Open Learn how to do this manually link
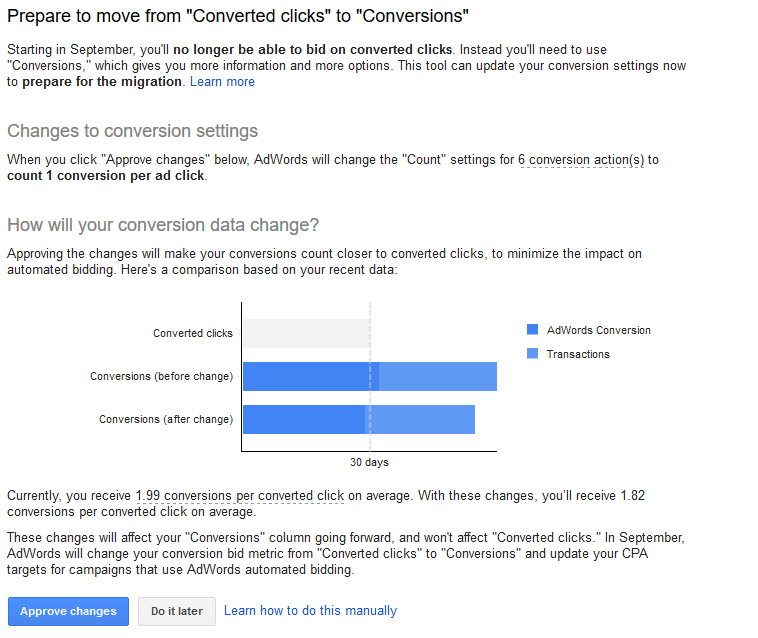This screenshot has height=638, width=758. (x=310, y=610)
